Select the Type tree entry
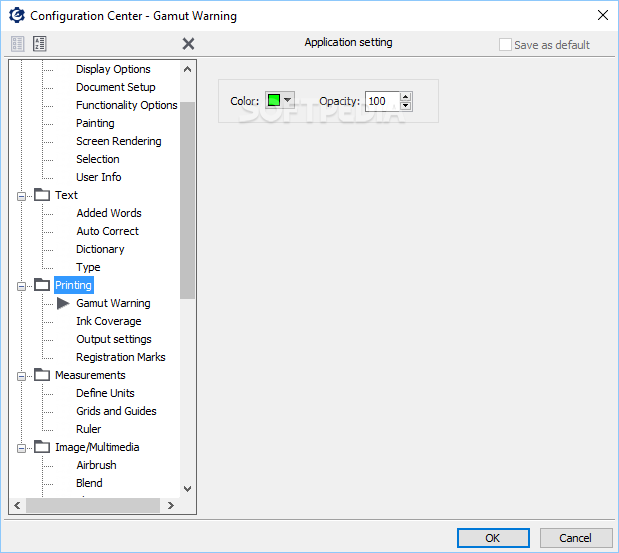 [x=88, y=267]
